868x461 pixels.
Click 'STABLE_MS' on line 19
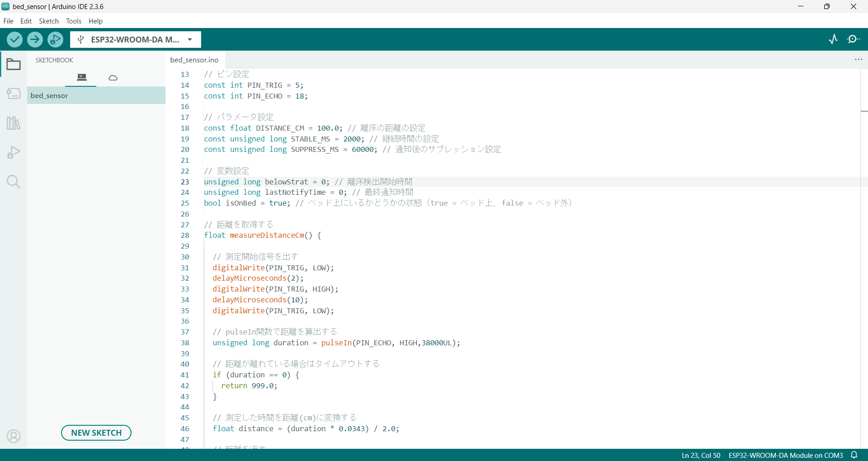[x=311, y=139]
